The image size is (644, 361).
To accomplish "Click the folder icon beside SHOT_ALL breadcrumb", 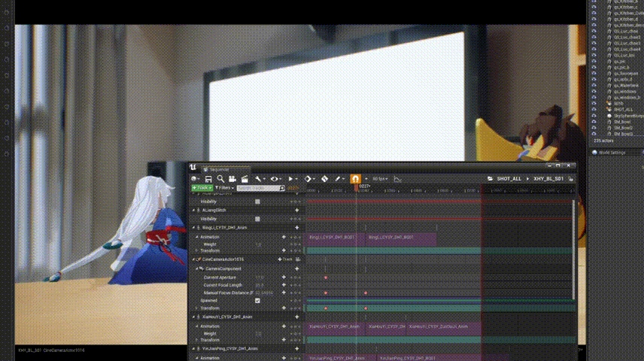I will click(x=490, y=179).
